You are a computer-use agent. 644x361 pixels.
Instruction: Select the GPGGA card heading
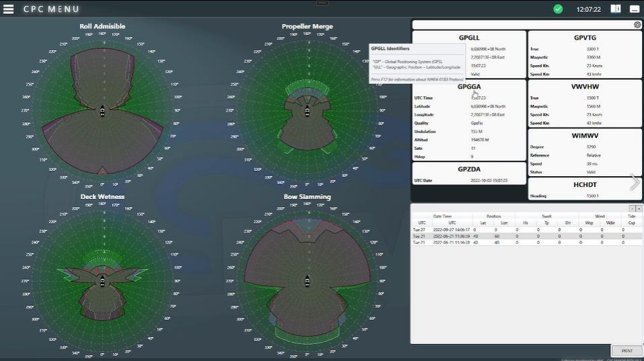coord(469,87)
